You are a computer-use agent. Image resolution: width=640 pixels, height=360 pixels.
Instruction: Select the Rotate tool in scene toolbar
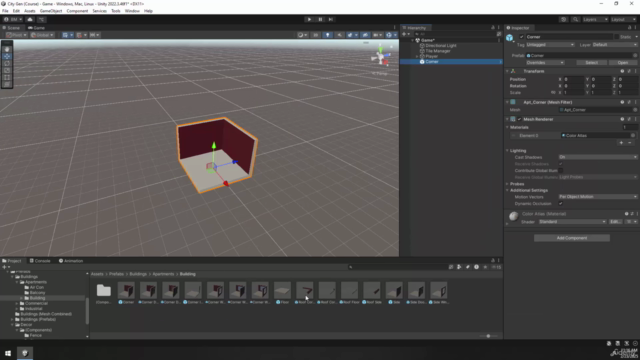coord(7,63)
